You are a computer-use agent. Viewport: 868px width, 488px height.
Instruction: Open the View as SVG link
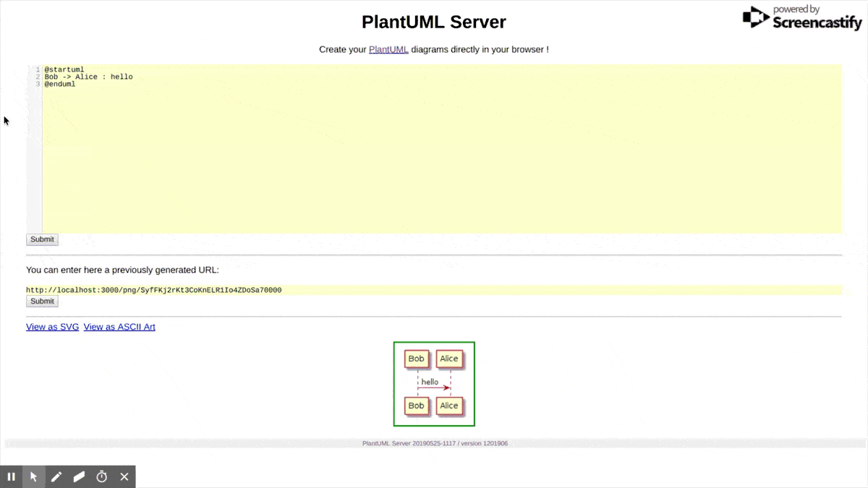[53, 327]
